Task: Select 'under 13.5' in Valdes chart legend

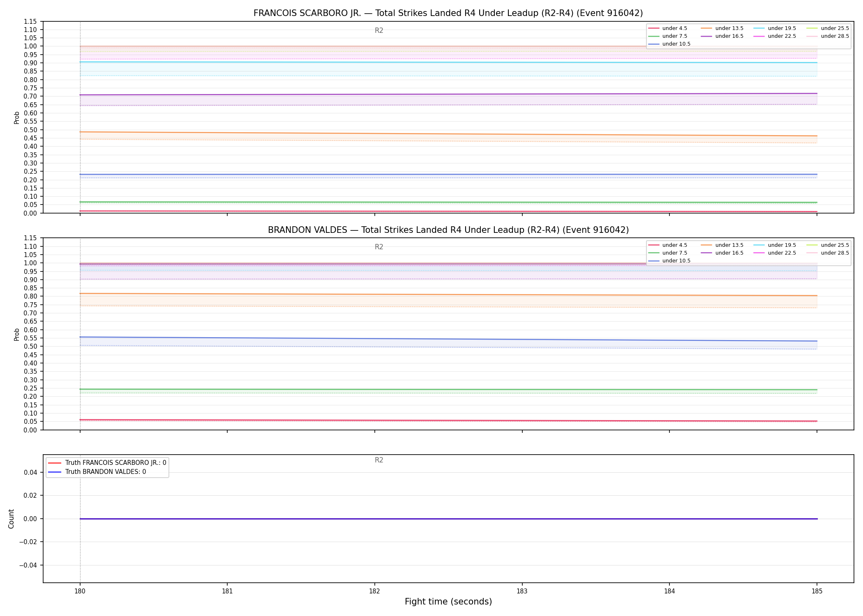Action: click(722, 245)
